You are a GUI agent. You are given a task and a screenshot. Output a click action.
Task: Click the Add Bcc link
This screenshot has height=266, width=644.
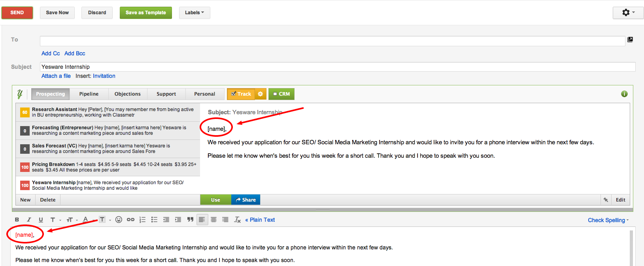point(75,53)
